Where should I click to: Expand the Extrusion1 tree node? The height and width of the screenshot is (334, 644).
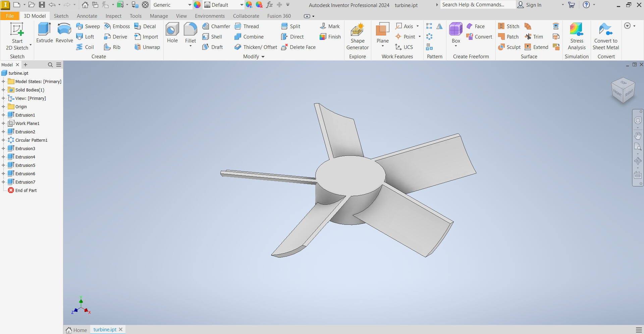[x=3, y=115]
